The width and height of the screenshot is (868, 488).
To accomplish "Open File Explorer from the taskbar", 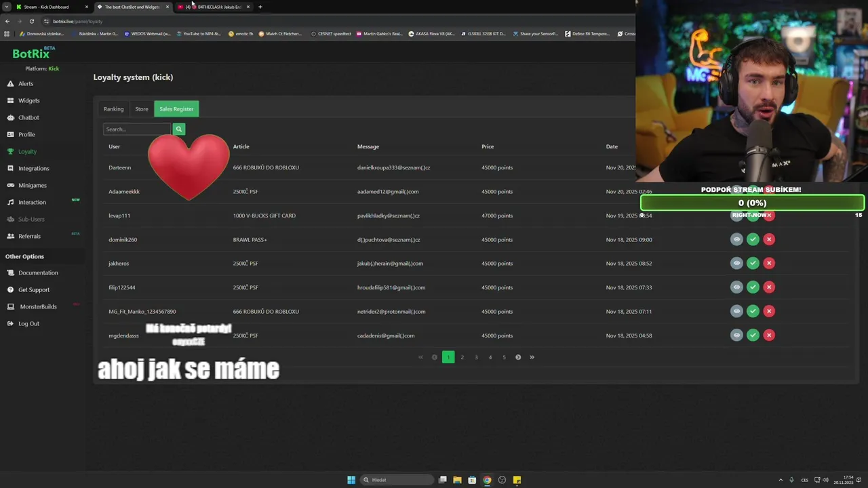I will point(457,480).
